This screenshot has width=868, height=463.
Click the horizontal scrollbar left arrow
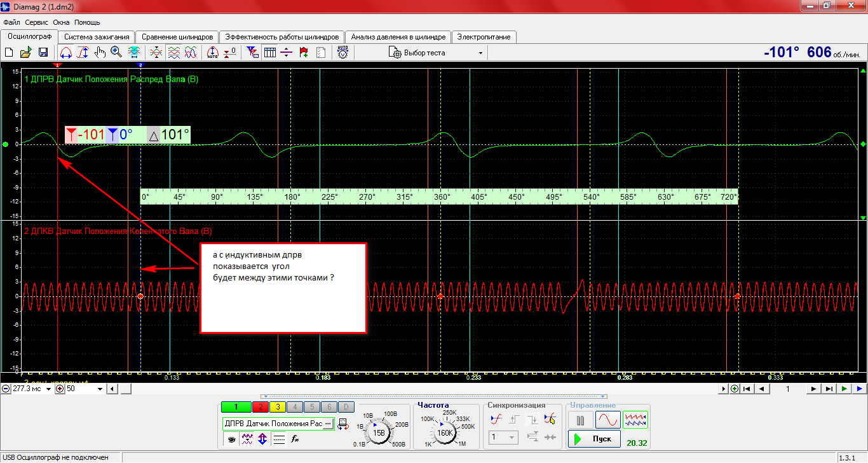(112, 389)
